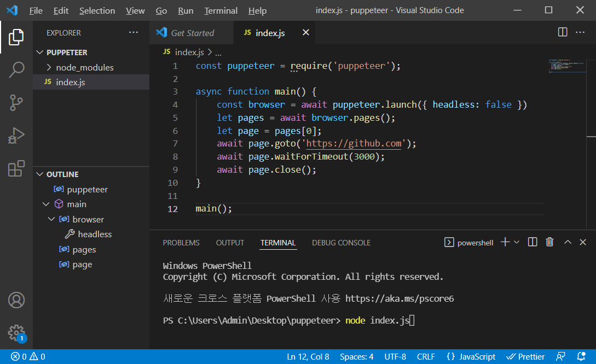The height and width of the screenshot is (364, 596).
Task: Change encoding via UTF-8 status item
Action: (395, 356)
